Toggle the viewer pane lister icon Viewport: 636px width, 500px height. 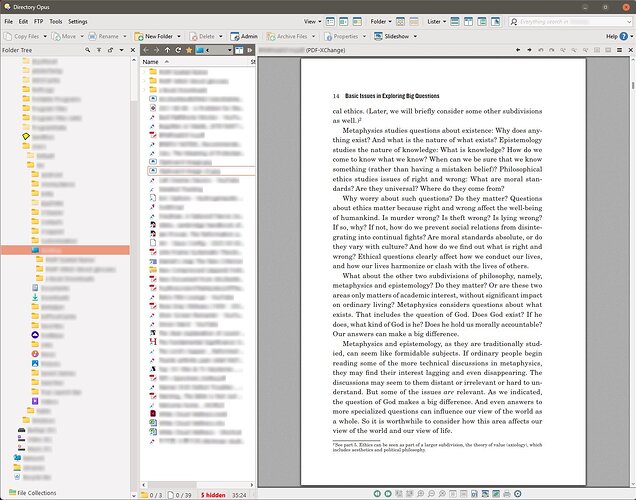point(495,21)
